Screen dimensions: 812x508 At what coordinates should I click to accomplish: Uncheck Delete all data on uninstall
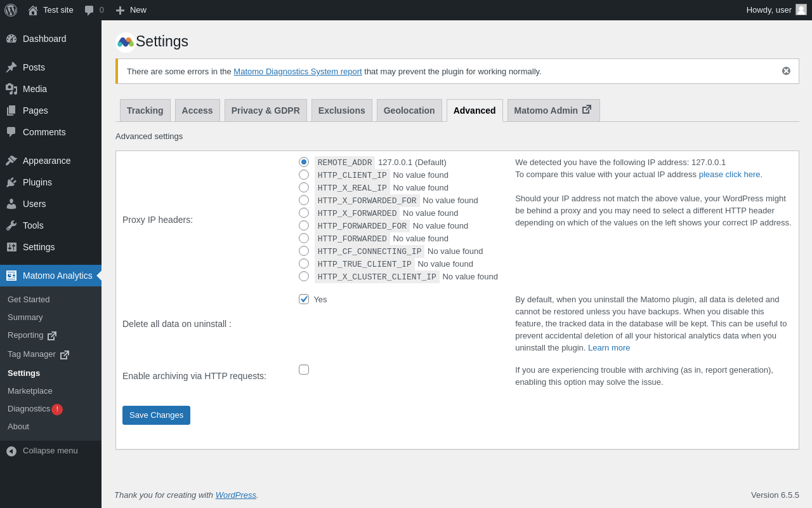(304, 299)
